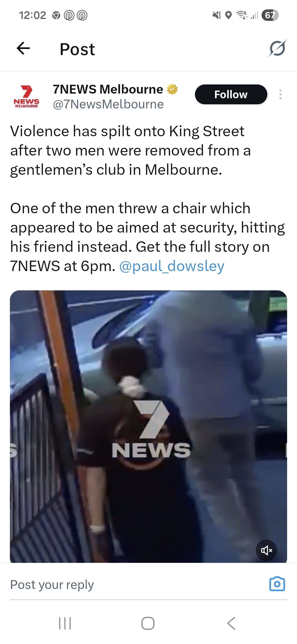
Task: Follow 7NEWS Melbourne
Action: tap(231, 94)
